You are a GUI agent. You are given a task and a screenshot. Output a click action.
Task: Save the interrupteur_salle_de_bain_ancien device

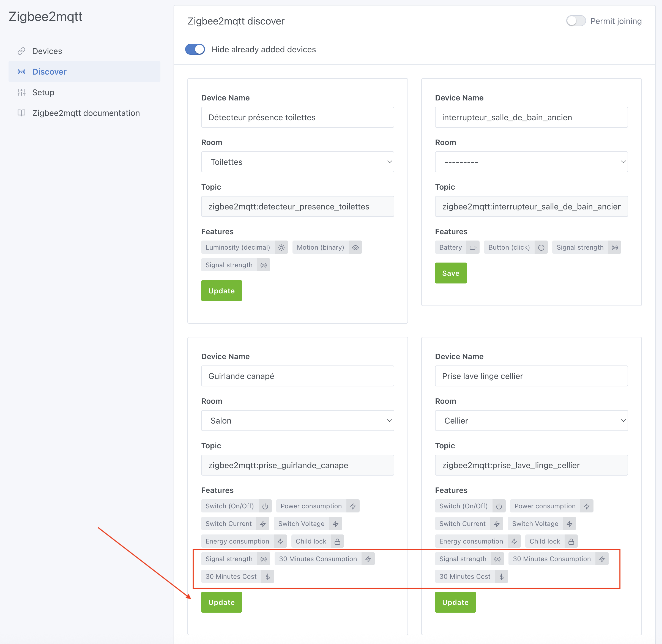(x=451, y=273)
